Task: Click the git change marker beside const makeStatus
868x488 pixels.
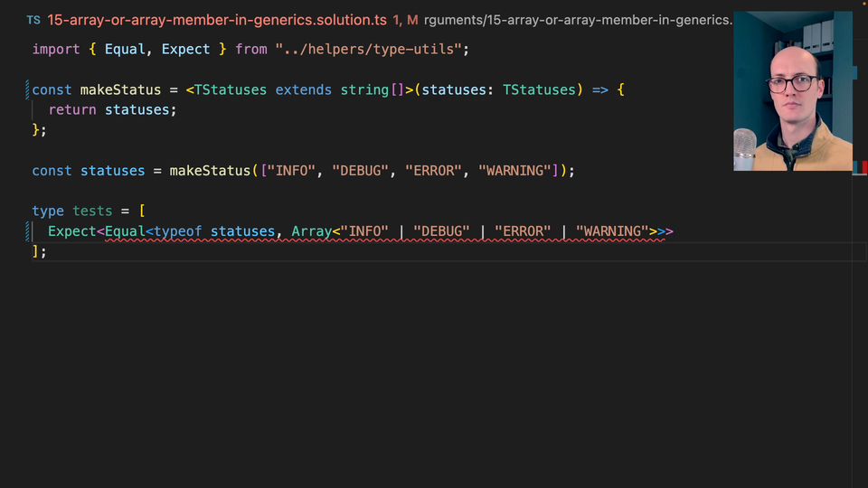Action: 28,89
